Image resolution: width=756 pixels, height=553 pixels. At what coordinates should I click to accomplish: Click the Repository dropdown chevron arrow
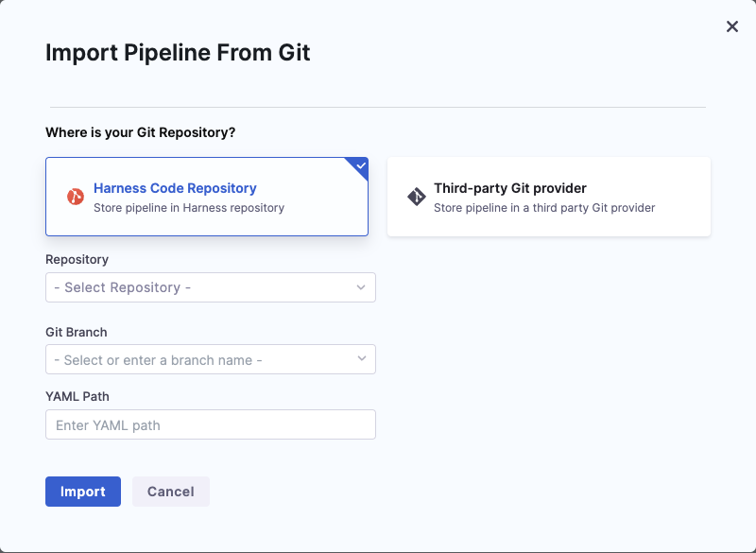(x=361, y=287)
